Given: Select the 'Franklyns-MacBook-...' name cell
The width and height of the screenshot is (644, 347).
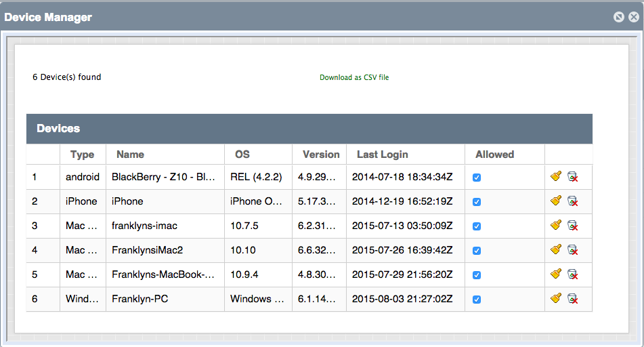Looking at the screenshot, I should click(x=165, y=274).
